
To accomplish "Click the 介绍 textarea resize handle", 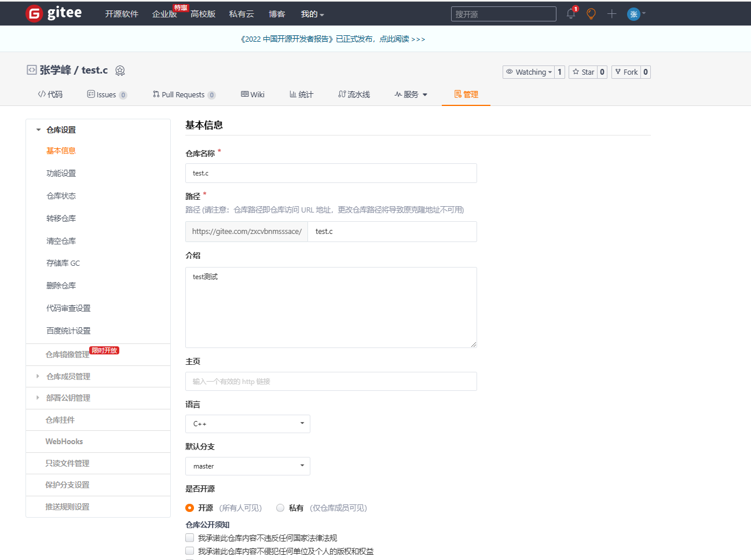I will (x=474, y=345).
